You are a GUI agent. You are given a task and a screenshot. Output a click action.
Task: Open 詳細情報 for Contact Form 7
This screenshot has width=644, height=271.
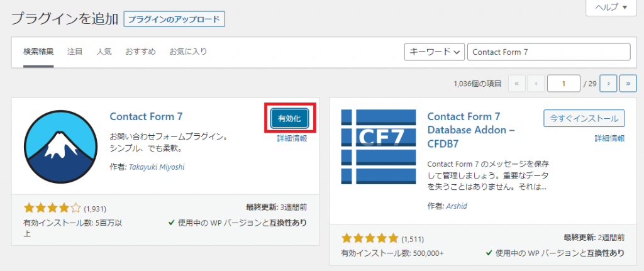point(292,138)
